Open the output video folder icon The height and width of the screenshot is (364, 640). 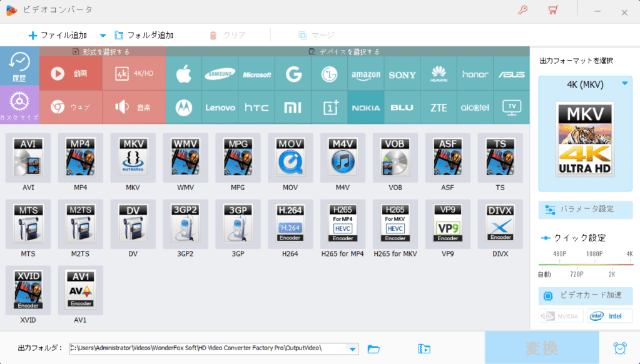(x=424, y=349)
